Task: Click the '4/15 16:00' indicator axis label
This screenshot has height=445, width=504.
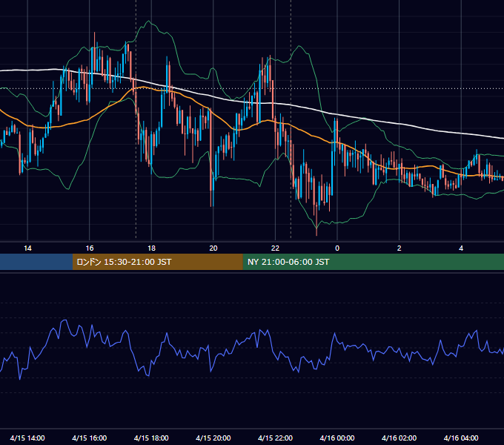Action: (x=90, y=438)
